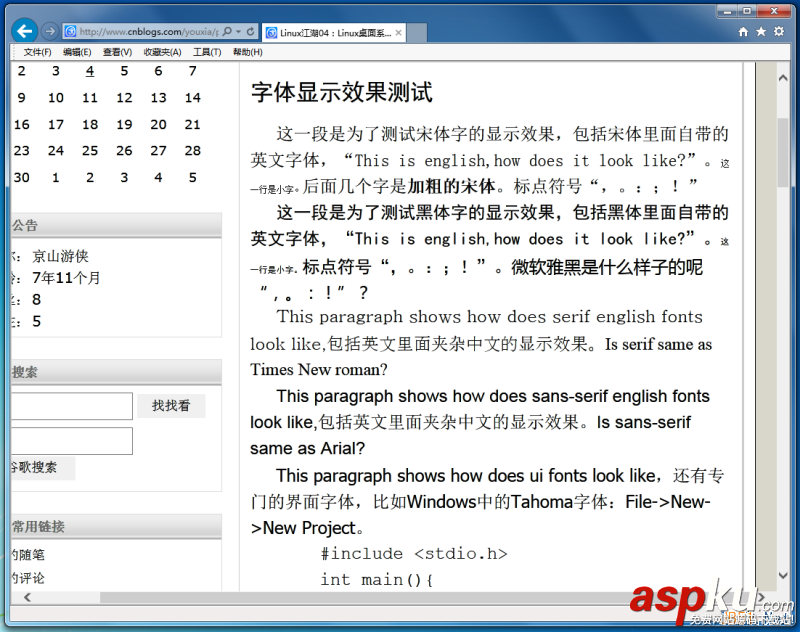The height and width of the screenshot is (632, 800).
Task: Click the 公告 section header
Action: (x=116, y=225)
